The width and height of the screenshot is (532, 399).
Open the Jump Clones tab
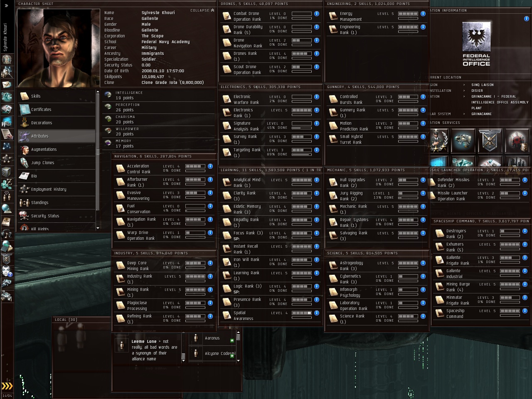57,163
